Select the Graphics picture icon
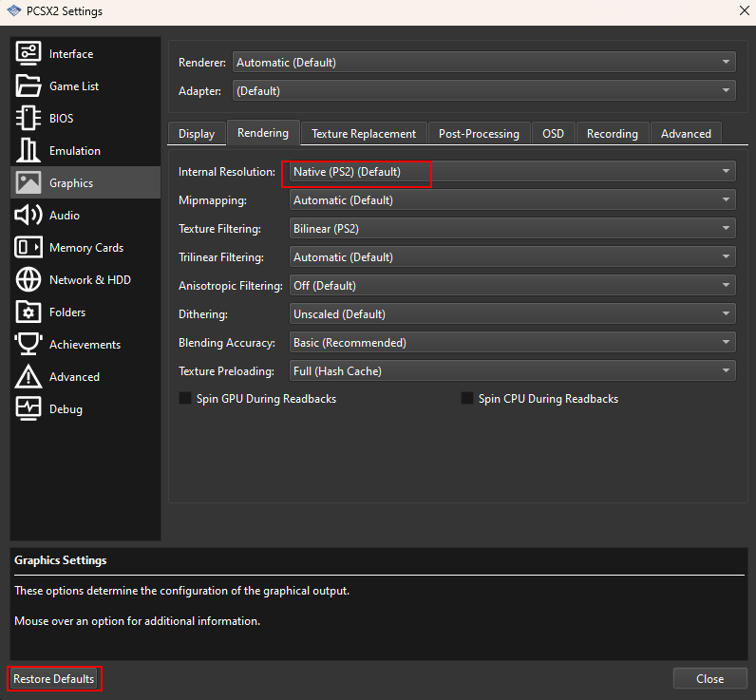 28,182
